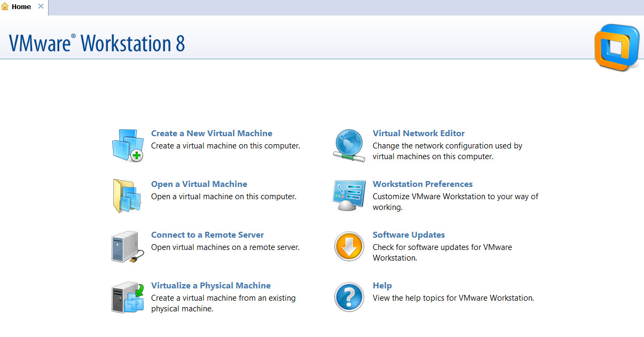This screenshot has width=644, height=337.
Task: Click the Software Updates orange arrow icon
Action: click(x=350, y=246)
